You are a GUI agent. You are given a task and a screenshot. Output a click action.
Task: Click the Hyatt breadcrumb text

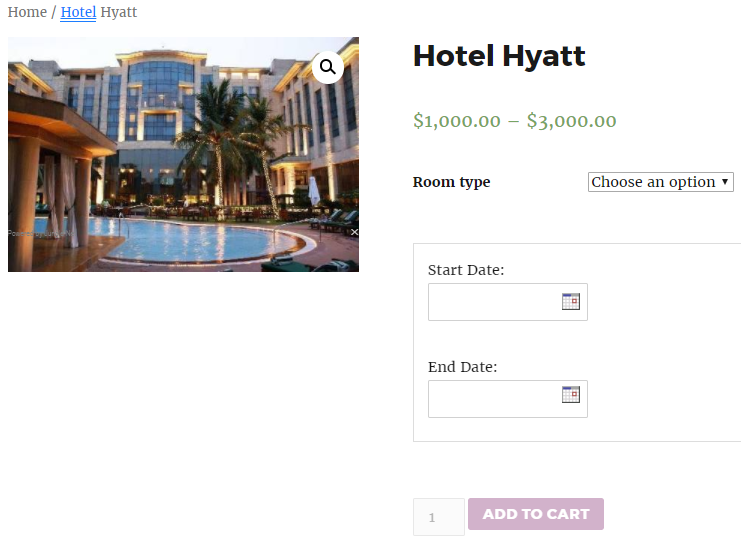click(119, 12)
